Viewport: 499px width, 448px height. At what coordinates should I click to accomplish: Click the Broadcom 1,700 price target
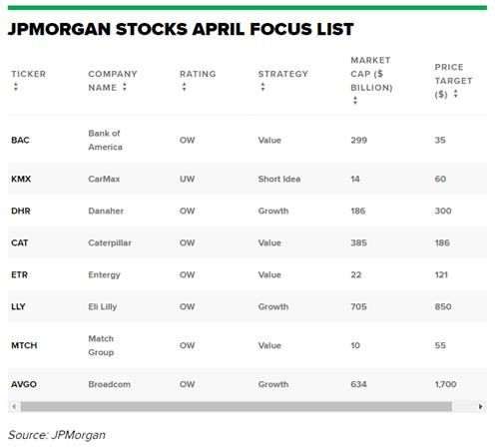pyautogui.click(x=445, y=384)
